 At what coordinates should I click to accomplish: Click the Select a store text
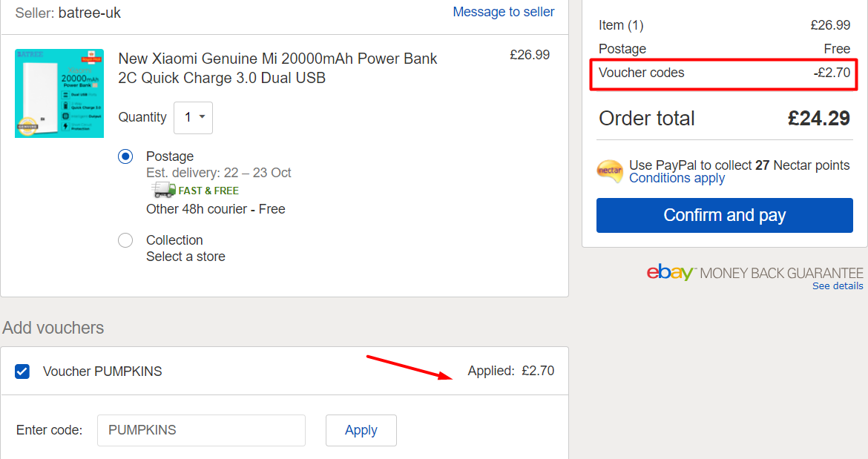click(185, 257)
